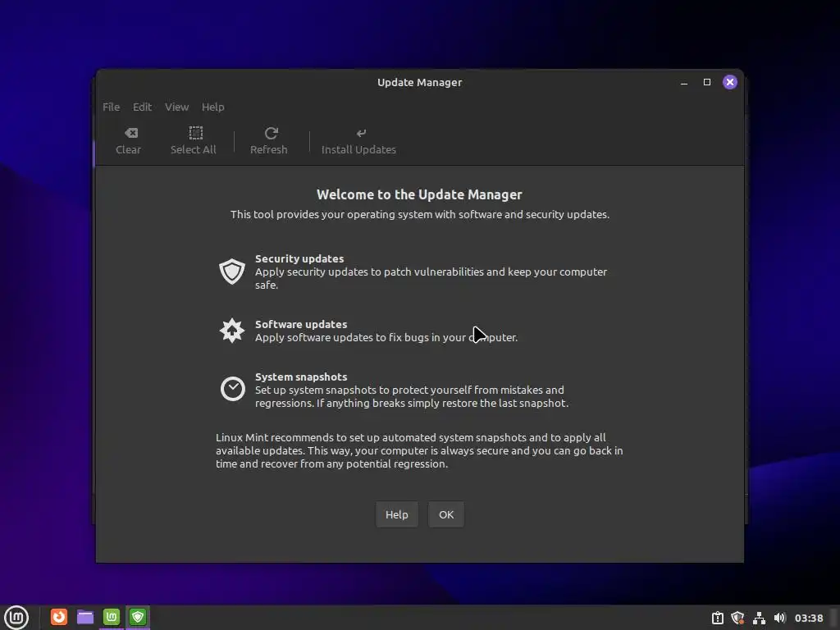Open the network connections tray icon

pos(759,618)
